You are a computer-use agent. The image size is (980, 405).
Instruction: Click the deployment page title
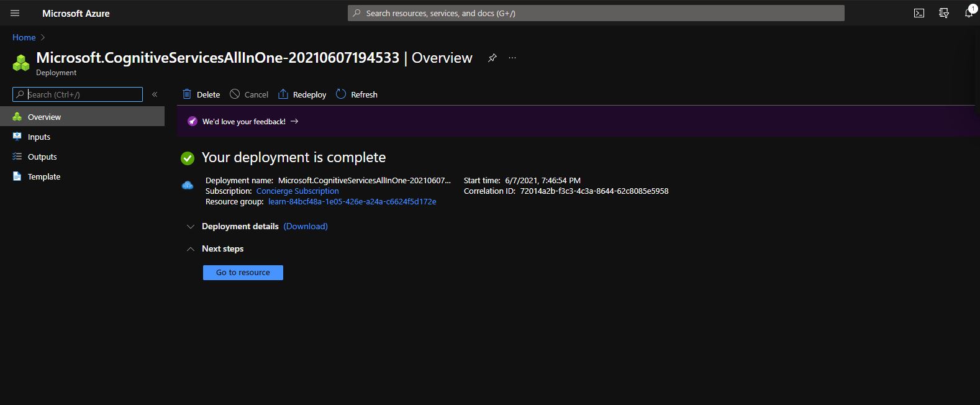point(254,58)
